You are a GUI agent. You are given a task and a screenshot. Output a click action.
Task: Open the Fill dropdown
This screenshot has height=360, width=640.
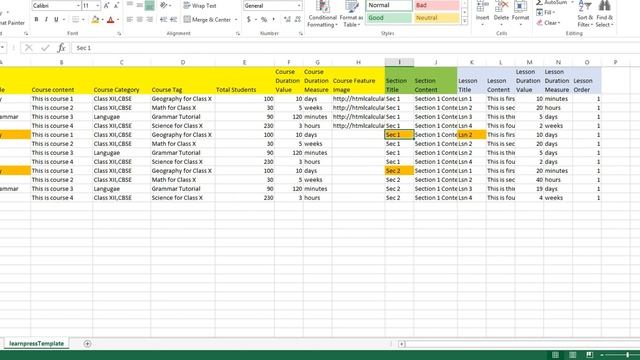(x=546, y=13)
